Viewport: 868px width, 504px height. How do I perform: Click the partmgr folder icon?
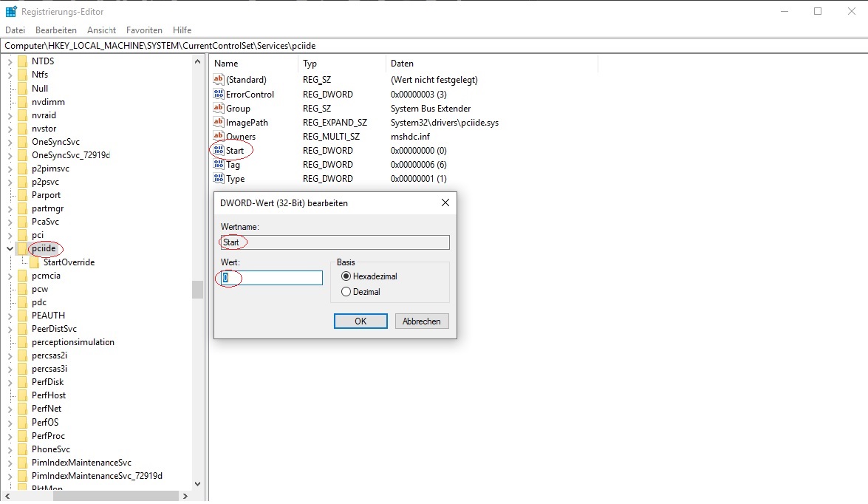22,208
